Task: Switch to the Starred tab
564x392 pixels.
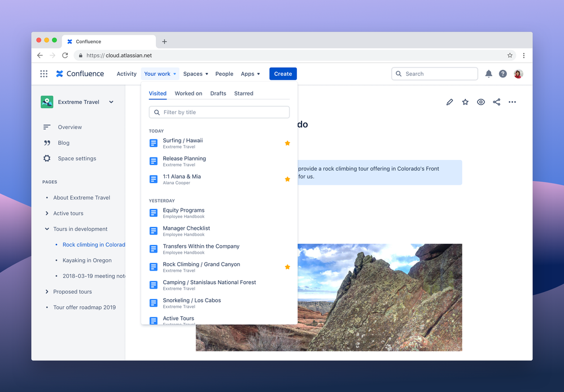Action: tap(243, 93)
